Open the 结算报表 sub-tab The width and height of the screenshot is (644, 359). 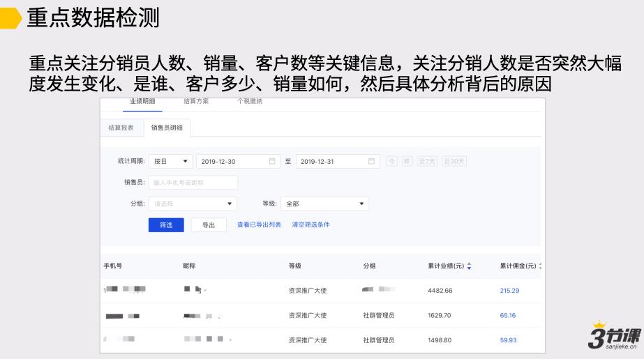pyautogui.click(x=121, y=128)
